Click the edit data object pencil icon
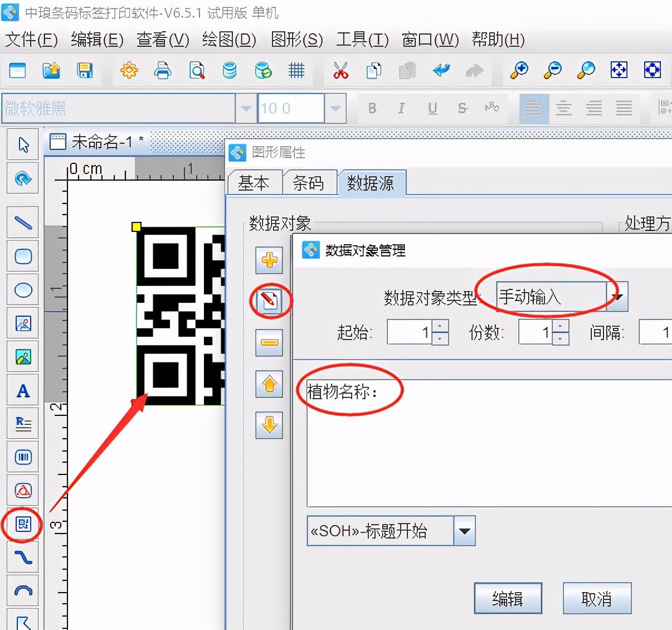672x630 pixels. click(x=269, y=301)
